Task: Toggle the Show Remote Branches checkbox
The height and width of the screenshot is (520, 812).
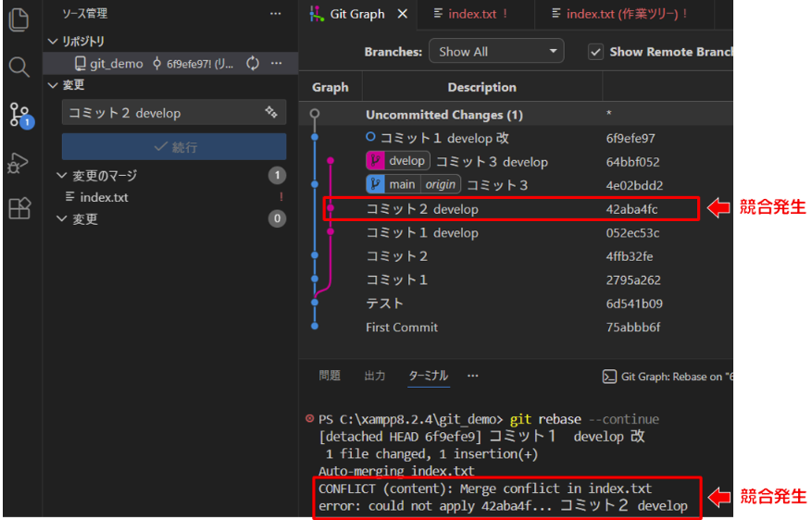Action: (x=596, y=52)
